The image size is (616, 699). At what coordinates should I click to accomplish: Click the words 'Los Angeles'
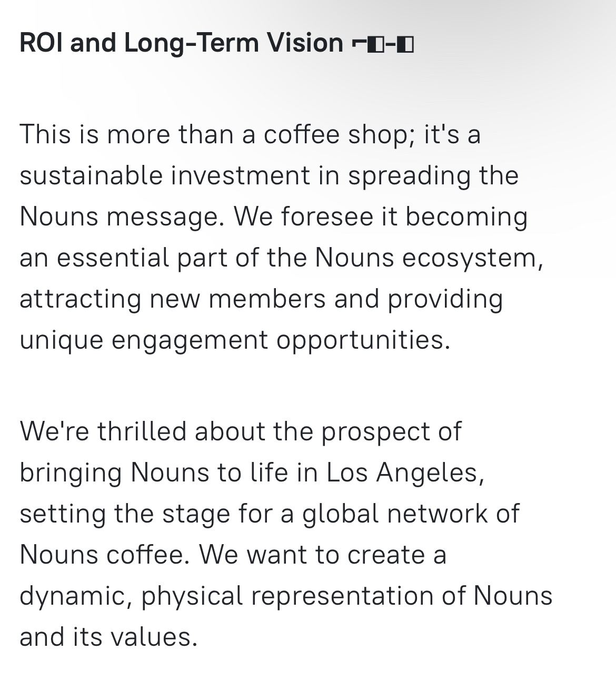point(402,473)
